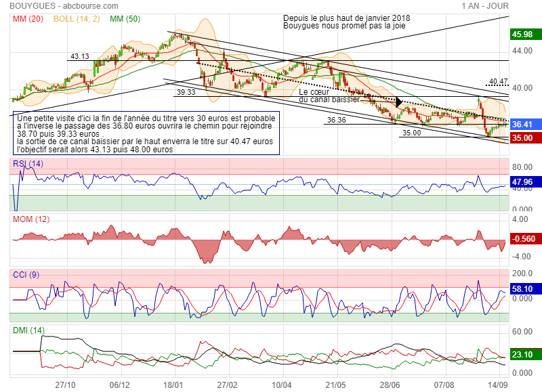The height and width of the screenshot is (392, 542).
Task: Select the 'MOM (12)' panel label
Action: [31, 219]
